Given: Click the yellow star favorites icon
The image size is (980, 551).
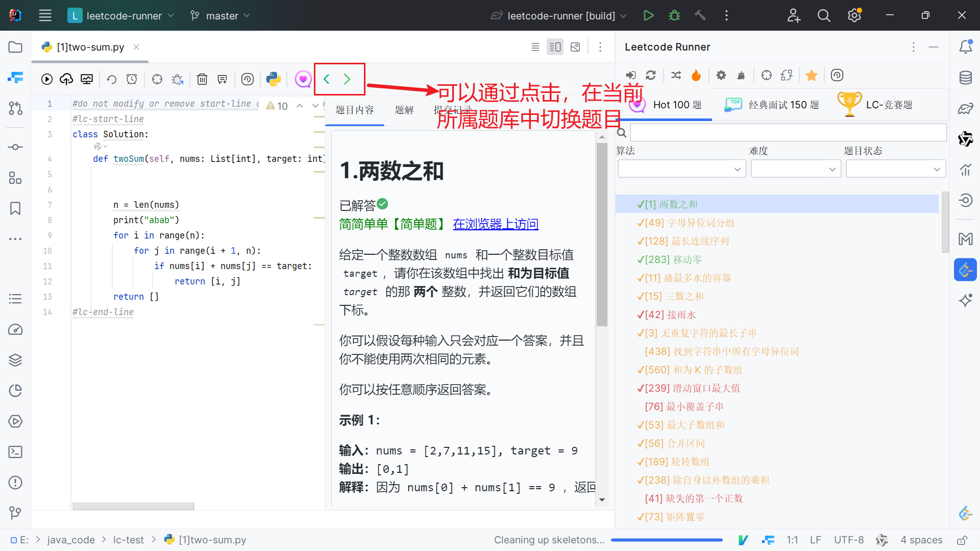Looking at the screenshot, I should [x=811, y=76].
